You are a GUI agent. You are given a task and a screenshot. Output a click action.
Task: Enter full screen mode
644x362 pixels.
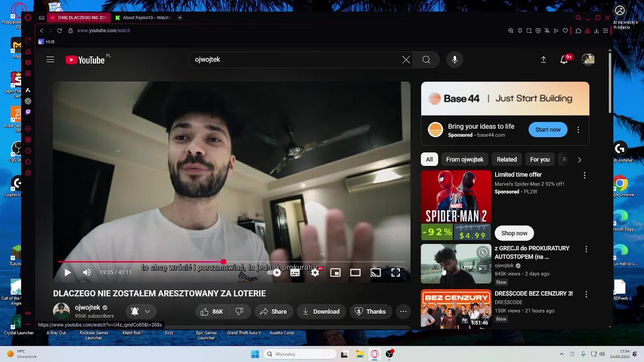click(396, 273)
